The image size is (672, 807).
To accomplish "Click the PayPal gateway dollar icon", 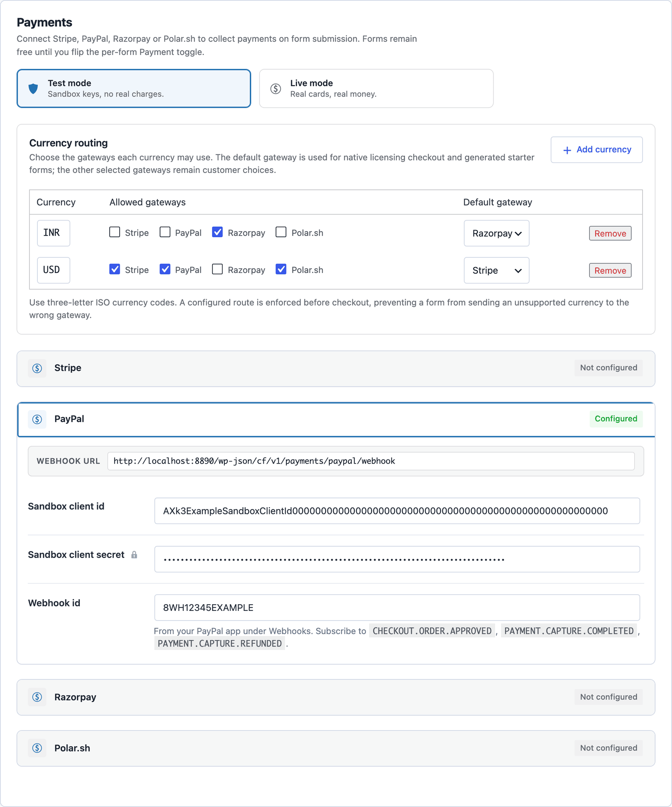I will [x=37, y=419].
